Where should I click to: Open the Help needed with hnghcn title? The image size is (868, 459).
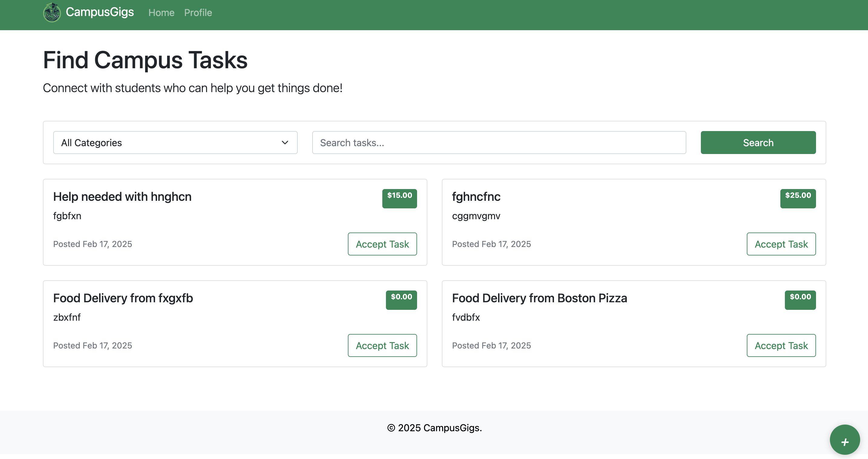[x=122, y=197]
